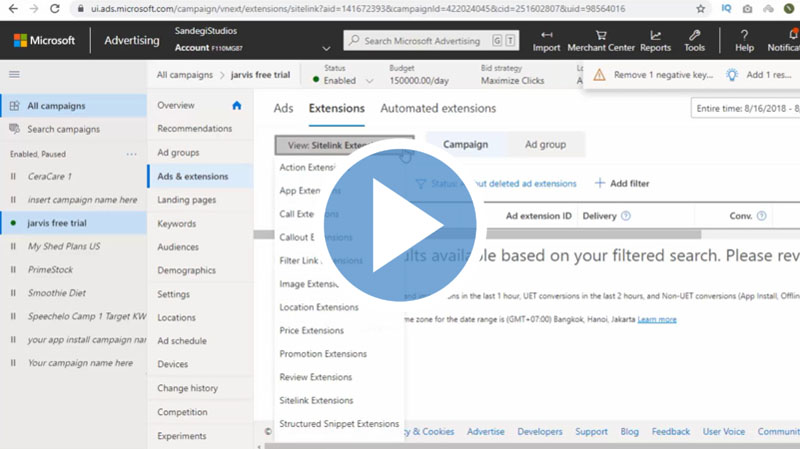Click the plus icon of Add filter
This screenshot has width=800, height=449.
pyautogui.click(x=600, y=183)
